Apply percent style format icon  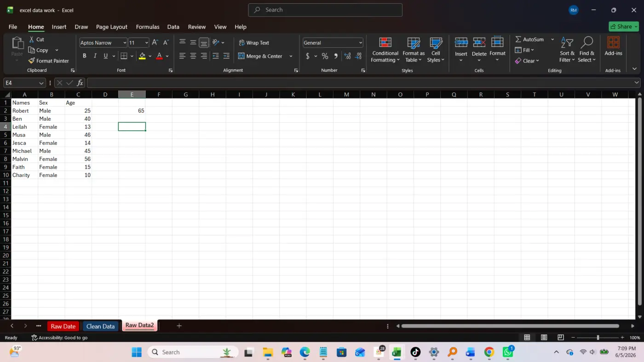tap(325, 56)
